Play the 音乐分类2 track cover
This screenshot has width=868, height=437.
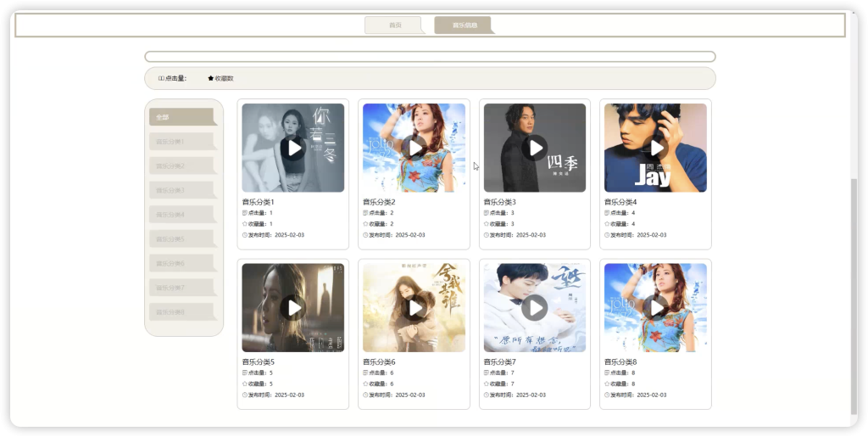pos(414,148)
